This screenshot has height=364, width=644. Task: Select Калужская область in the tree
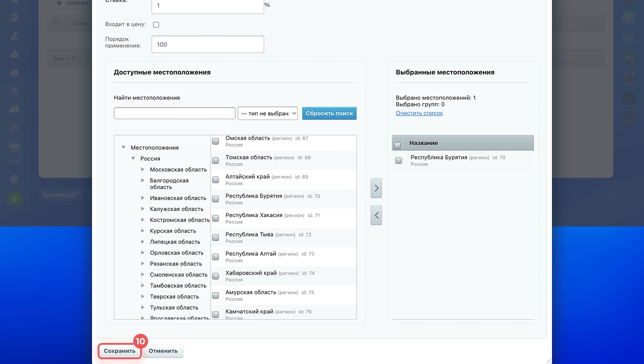point(177,209)
